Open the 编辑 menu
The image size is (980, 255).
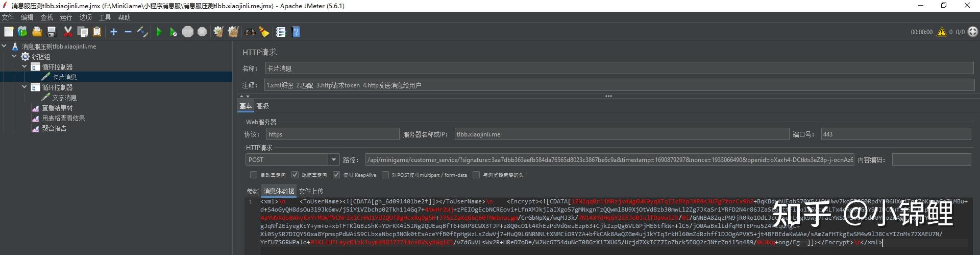pyautogui.click(x=27, y=17)
